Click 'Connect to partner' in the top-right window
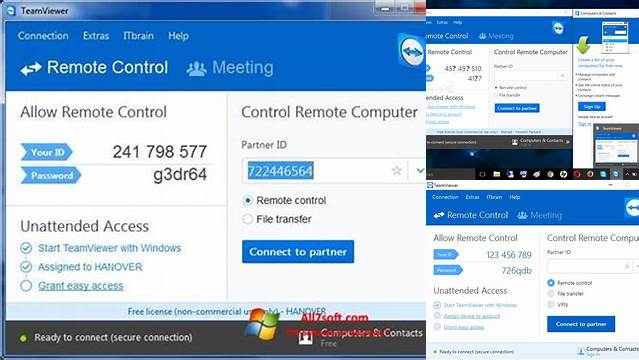 coord(517,108)
